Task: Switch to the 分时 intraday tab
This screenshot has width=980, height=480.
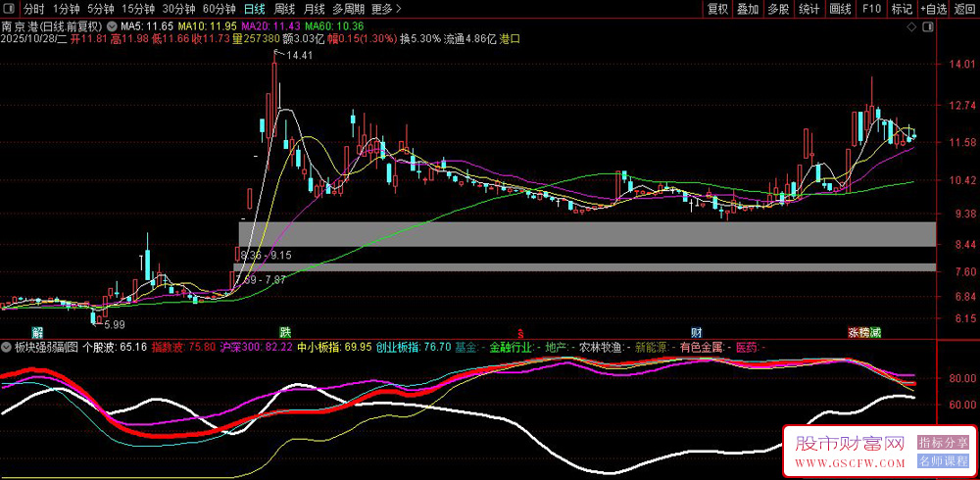Action: [x=34, y=9]
